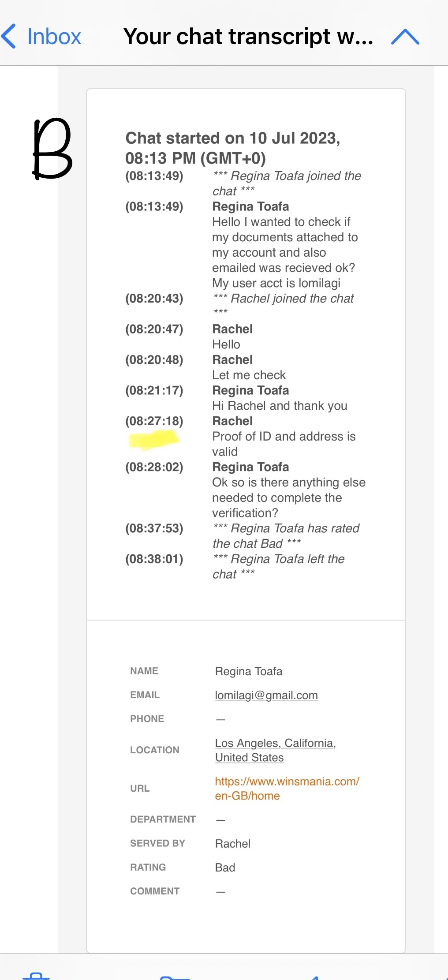The height and width of the screenshot is (980, 448).
Task: Go to previous message with up arrow
Action: (405, 37)
